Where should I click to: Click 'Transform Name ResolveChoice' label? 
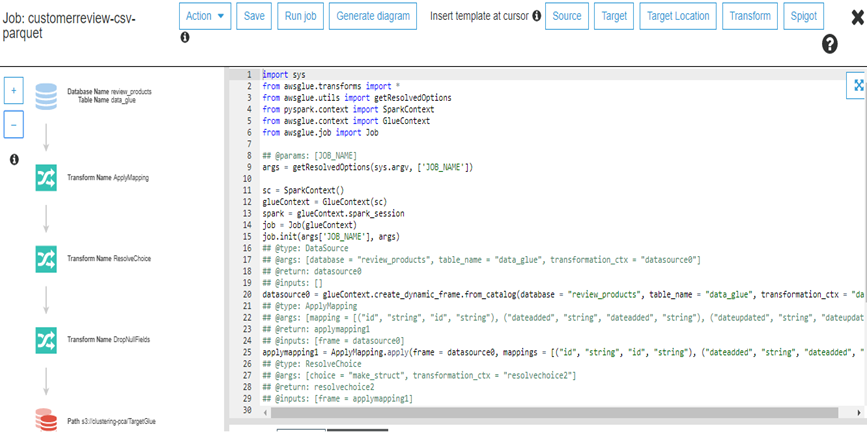pos(109,258)
